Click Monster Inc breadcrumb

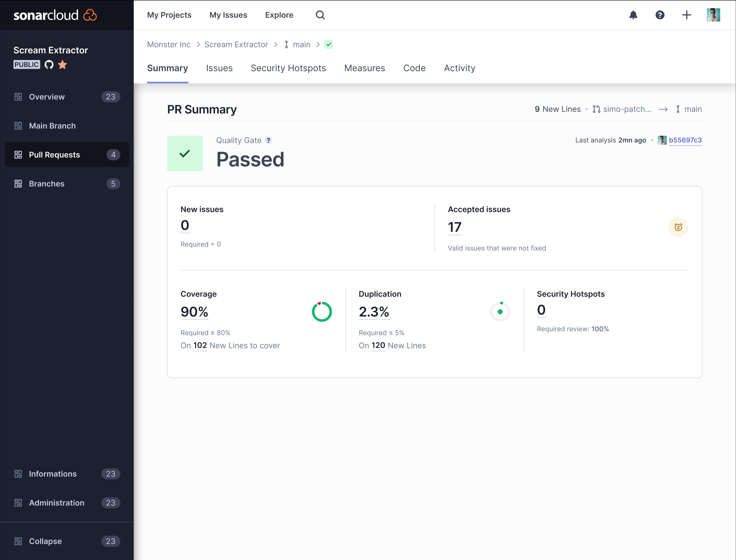click(x=169, y=44)
